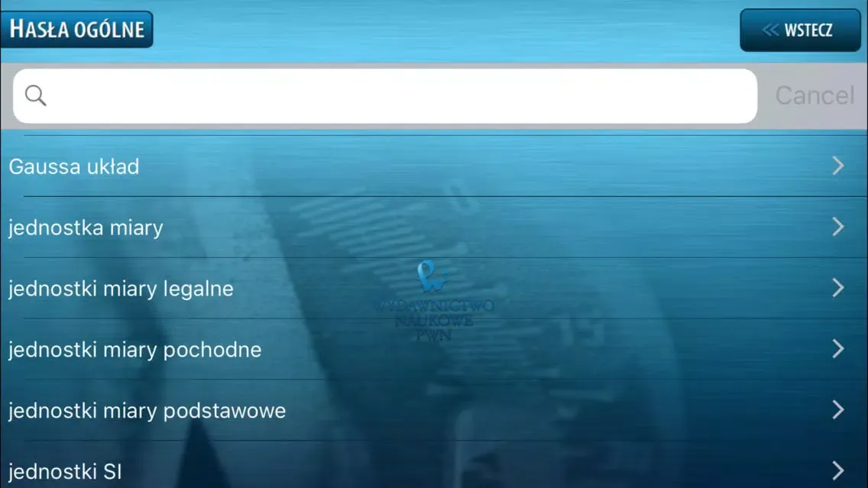View the 'jednostki miary podstawowe' entry
Screen dimensions: 868x488
434,410
